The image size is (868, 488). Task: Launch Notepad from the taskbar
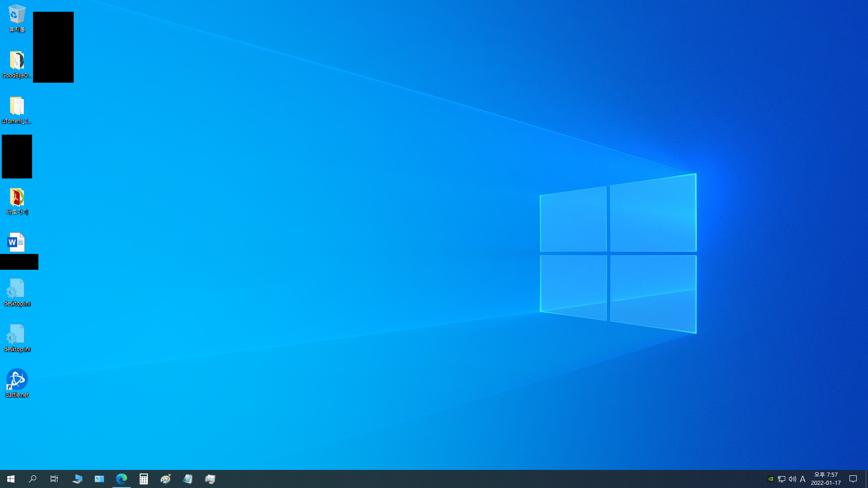(x=188, y=479)
